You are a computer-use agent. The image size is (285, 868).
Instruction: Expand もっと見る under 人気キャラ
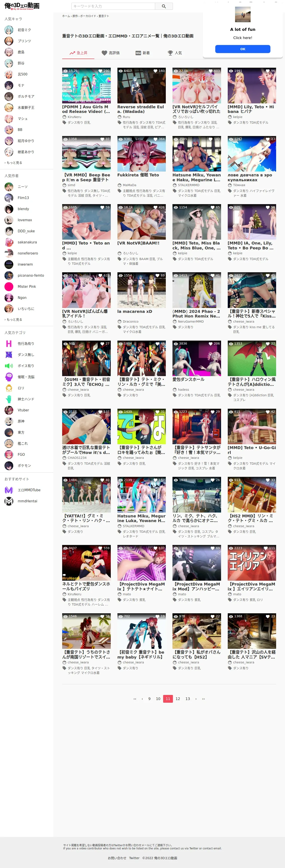point(14,163)
